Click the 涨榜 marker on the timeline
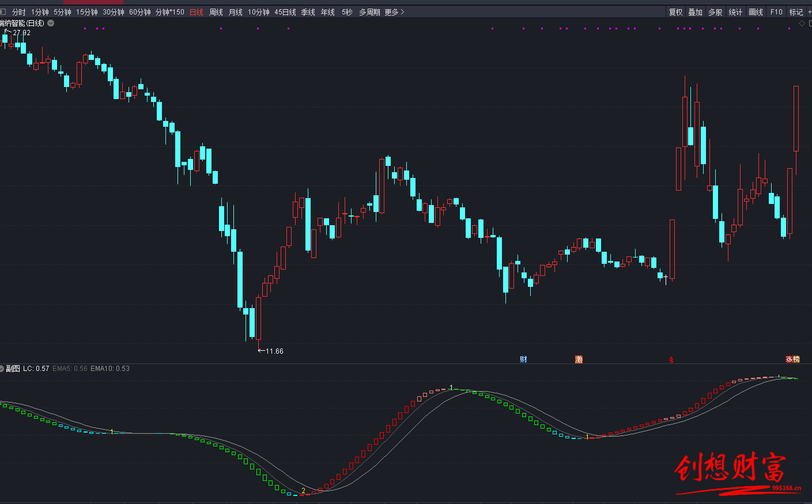Image resolution: width=812 pixels, height=504 pixels. pyautogui.click(x=792, y=359)
